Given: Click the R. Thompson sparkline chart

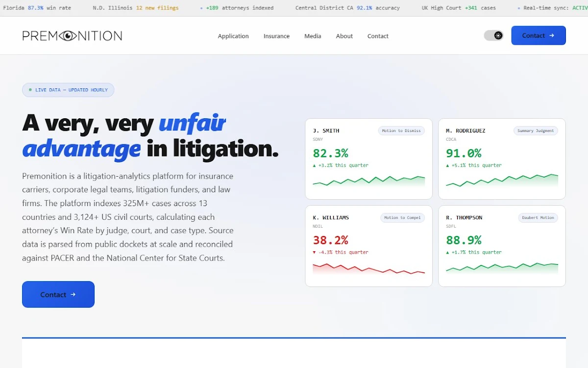Looking at the screenshot, I should click(502, 267).
